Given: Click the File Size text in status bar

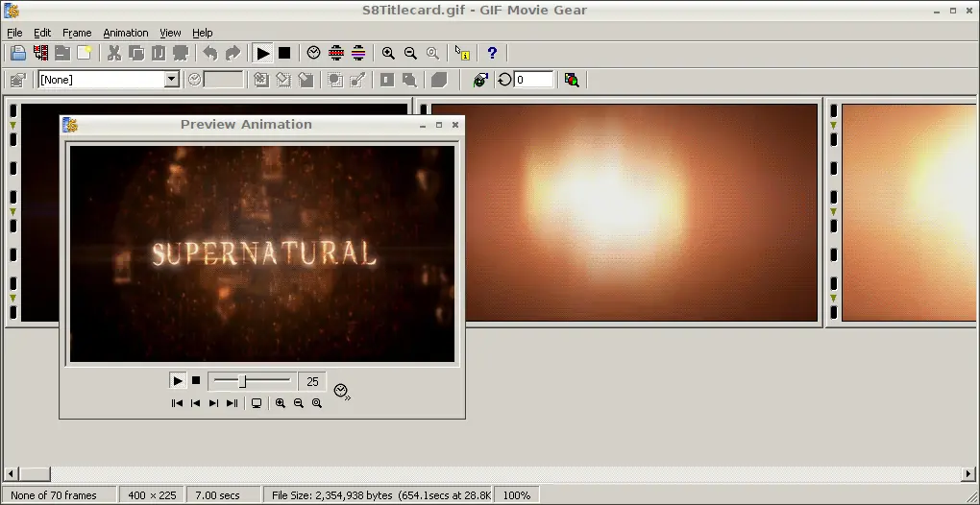Looking at the screenshot, I should (381, 495).
